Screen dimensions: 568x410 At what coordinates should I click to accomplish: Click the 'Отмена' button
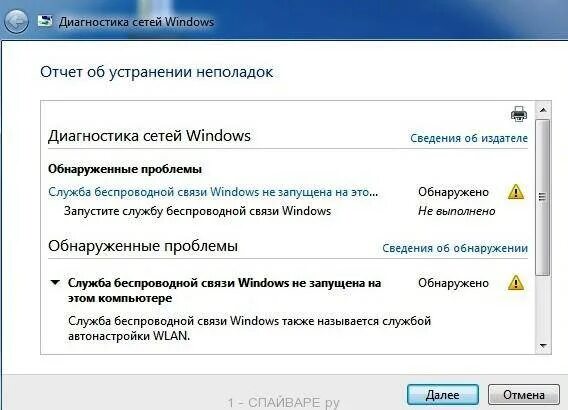(523, 394)
